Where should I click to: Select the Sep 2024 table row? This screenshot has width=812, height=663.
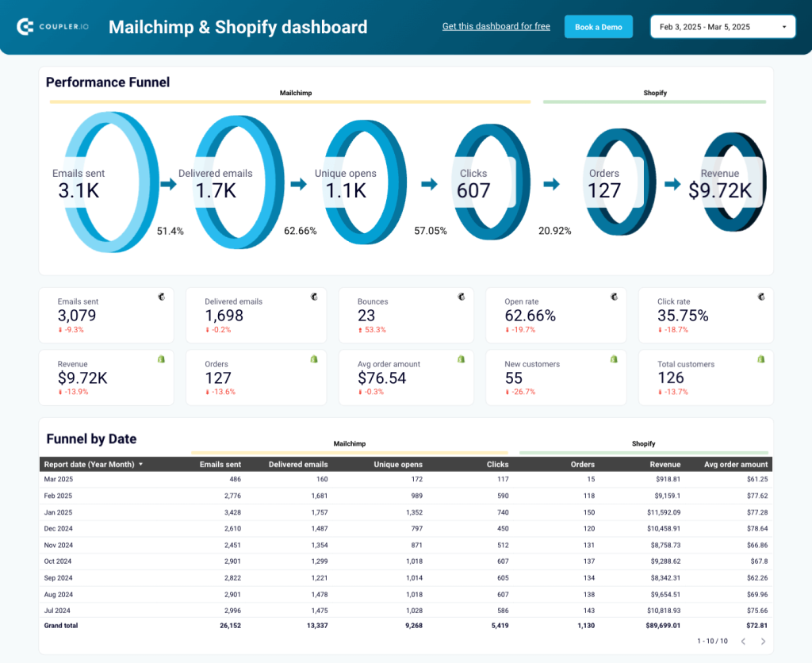coord(405,578)
